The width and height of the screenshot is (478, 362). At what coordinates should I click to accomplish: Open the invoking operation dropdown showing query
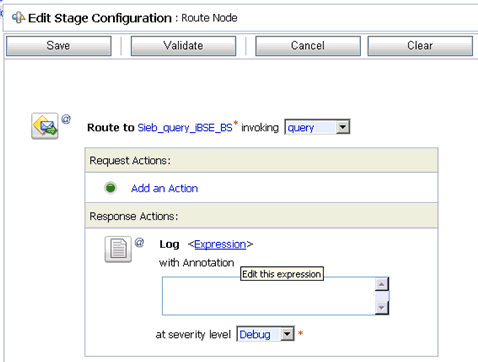tap(317, 127)
